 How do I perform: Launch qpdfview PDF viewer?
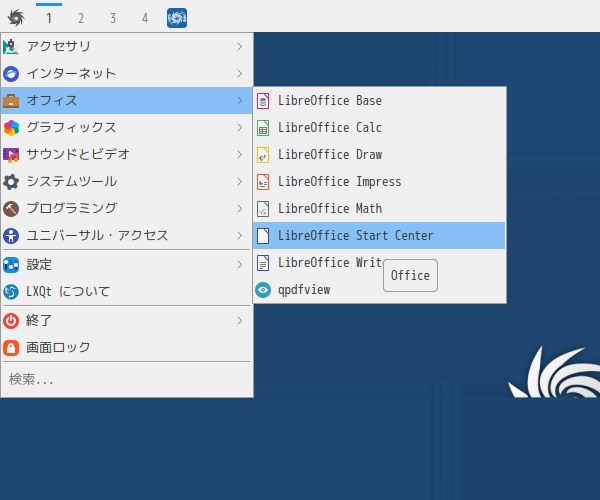(x=379, y=290)
